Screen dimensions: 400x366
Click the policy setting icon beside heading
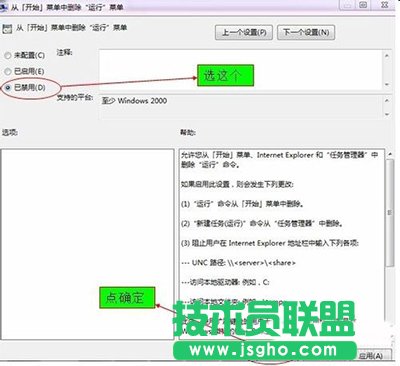[7, 29]
